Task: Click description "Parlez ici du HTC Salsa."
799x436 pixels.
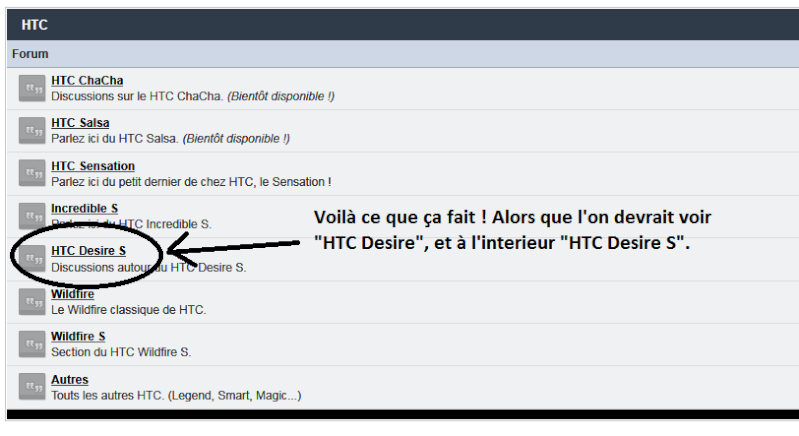Action: (x=115, y=139)
